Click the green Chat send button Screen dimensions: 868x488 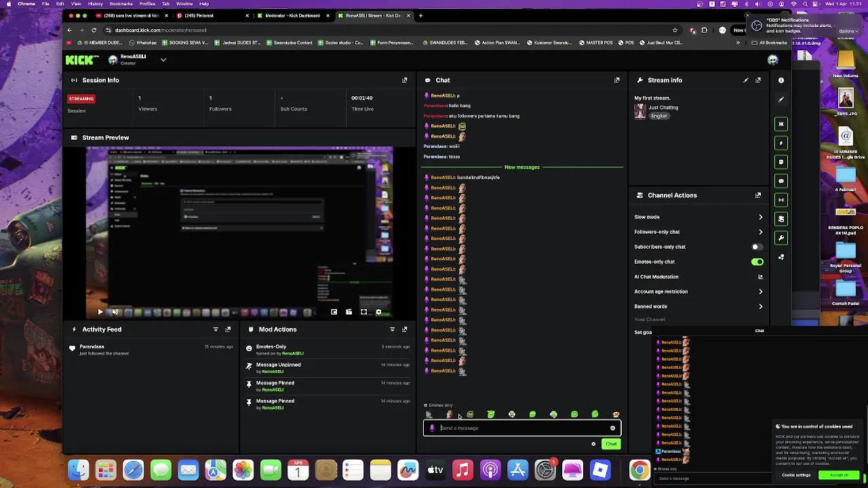coord(611,444)
